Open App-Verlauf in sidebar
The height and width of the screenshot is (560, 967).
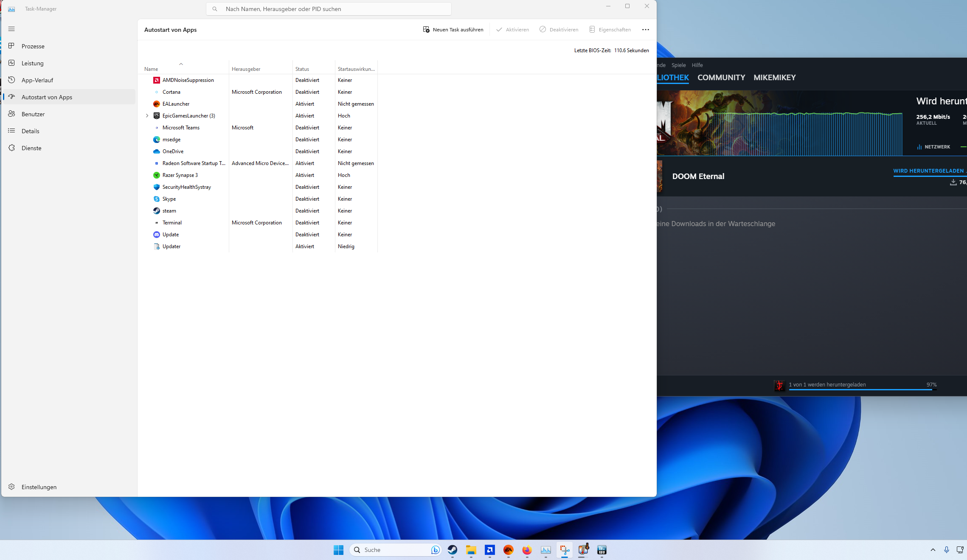(37, 80)
